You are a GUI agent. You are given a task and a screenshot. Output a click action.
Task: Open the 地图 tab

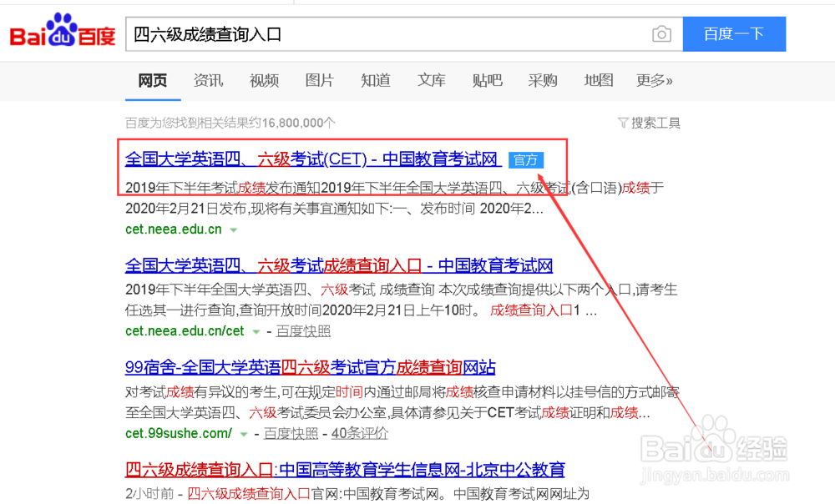coord(599,80)
